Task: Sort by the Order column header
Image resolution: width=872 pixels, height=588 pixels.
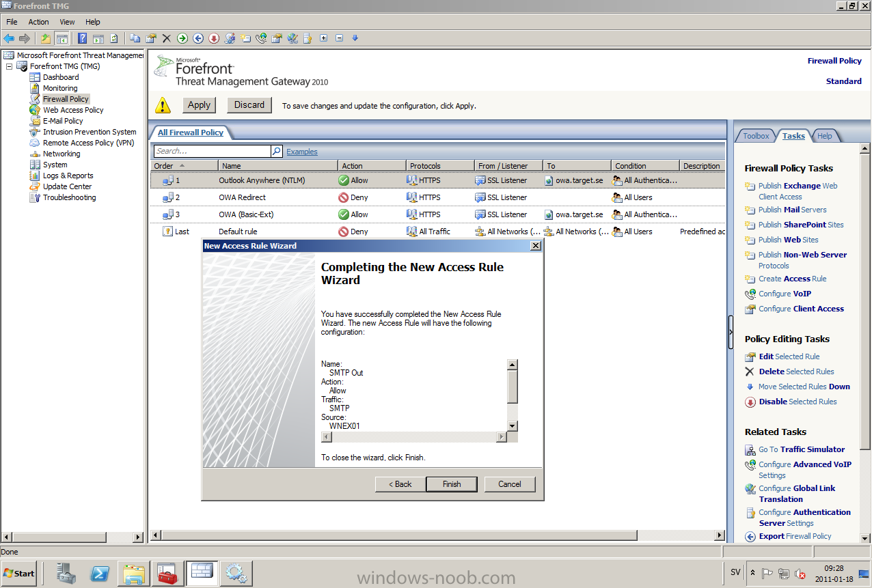Action: pos(185,166)
